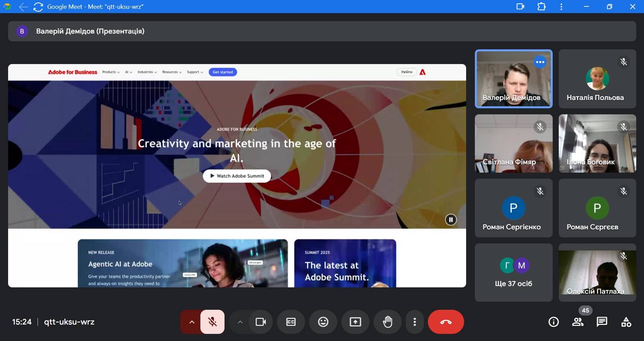Viewport: 644px width, 341px height.
Task: Expand video settings arrow beside camera
Action: (x=240, y=322)
